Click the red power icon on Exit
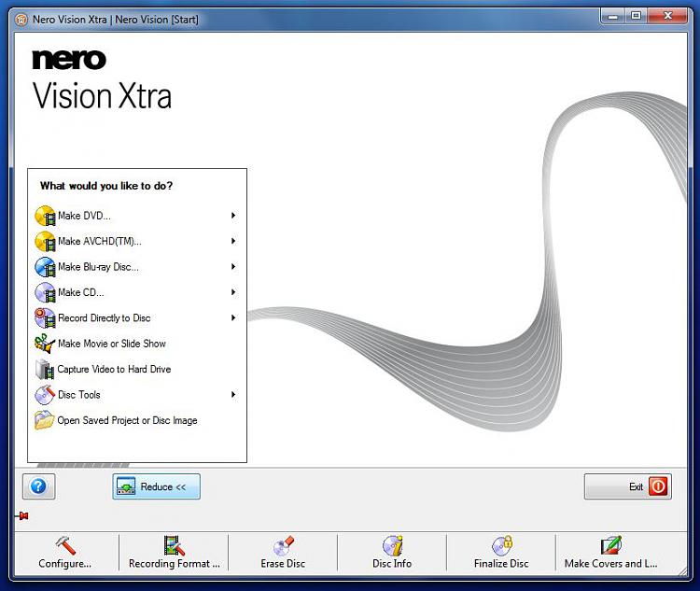 (659, 486)
